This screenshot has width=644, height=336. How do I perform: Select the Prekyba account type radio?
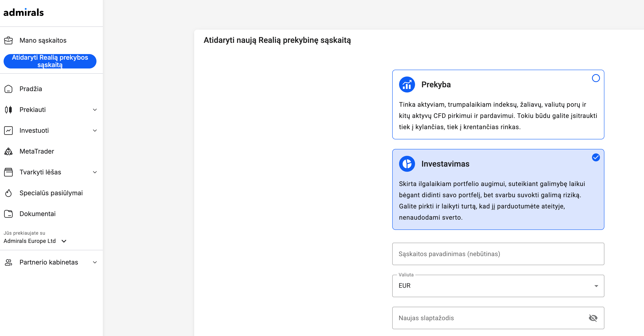click(x=596, y=78)
